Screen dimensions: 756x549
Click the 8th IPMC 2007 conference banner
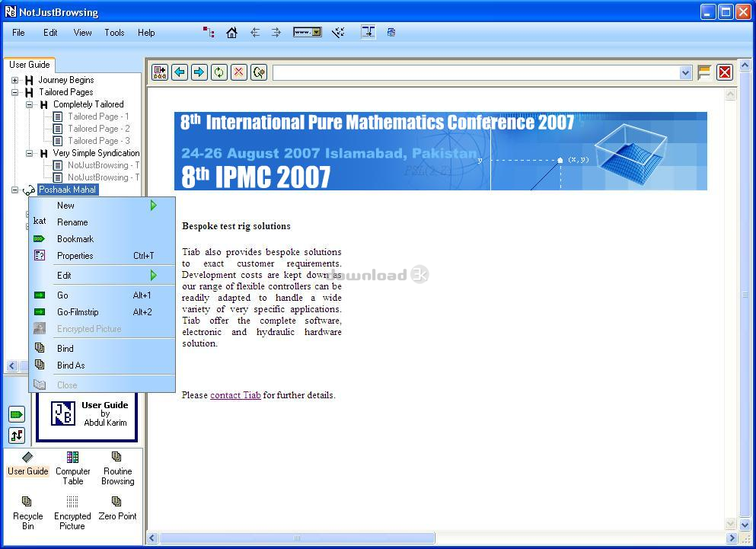[x=441, y=151]
